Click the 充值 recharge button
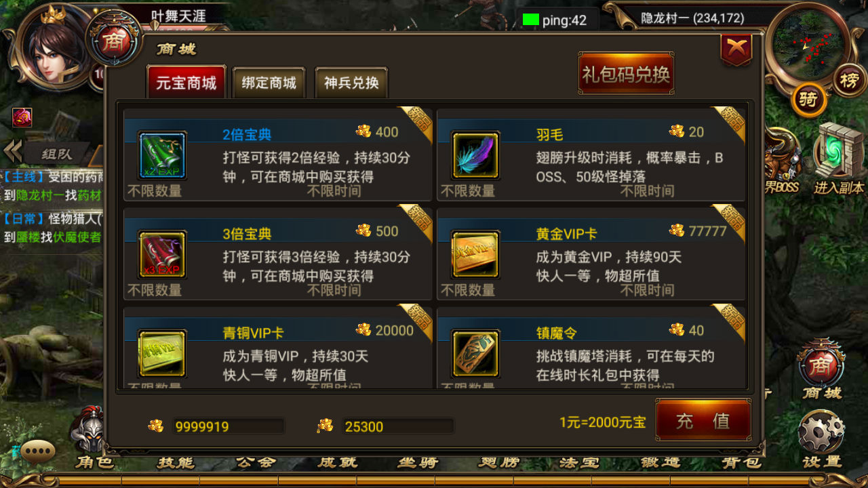This screenshot has width=868, height=488. tap(703, 420)
